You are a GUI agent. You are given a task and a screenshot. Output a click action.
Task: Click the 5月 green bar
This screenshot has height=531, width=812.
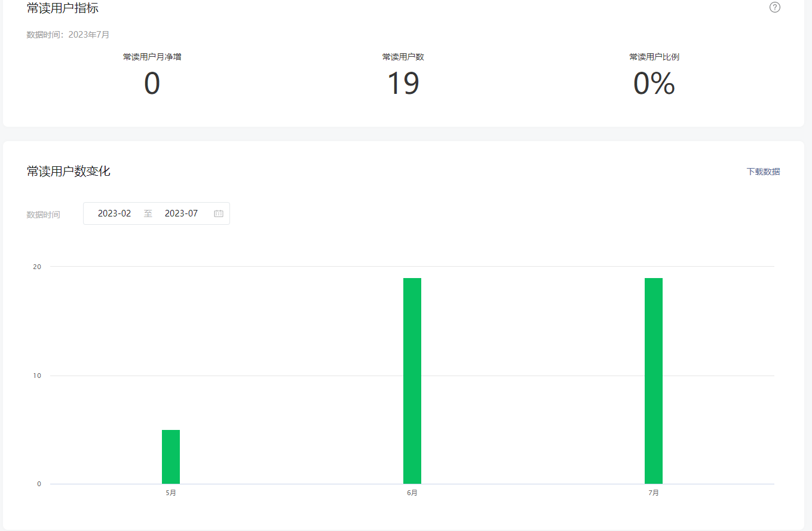tap(171, 457)
